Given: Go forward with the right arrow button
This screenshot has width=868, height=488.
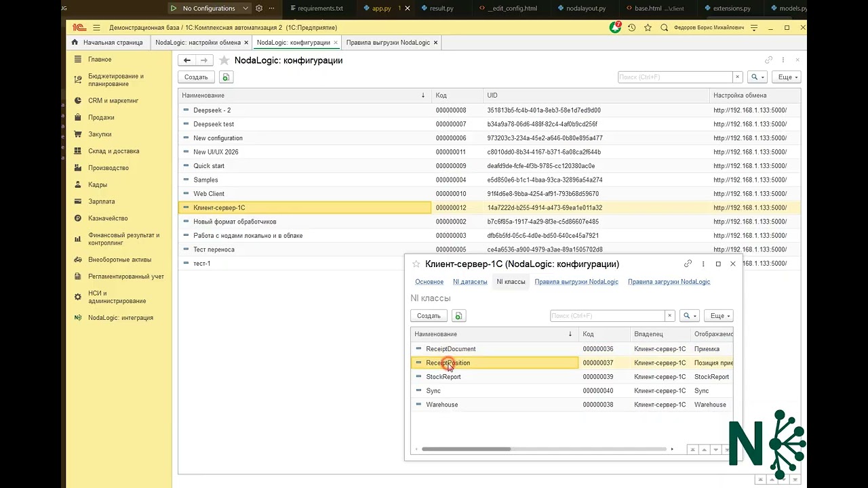Looking at the screenshot, I should pos(205,60).
